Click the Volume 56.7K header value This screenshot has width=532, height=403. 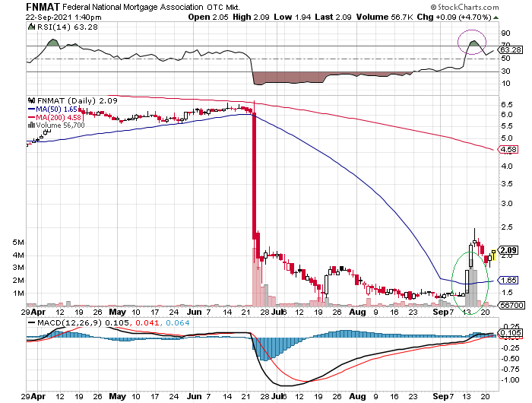pyautogui.click(x=385, y=17)
